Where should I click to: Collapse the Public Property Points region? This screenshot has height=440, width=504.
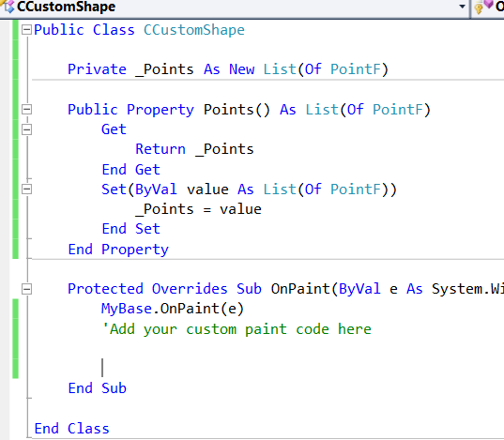pyautogui.click(x=26, y=110)
